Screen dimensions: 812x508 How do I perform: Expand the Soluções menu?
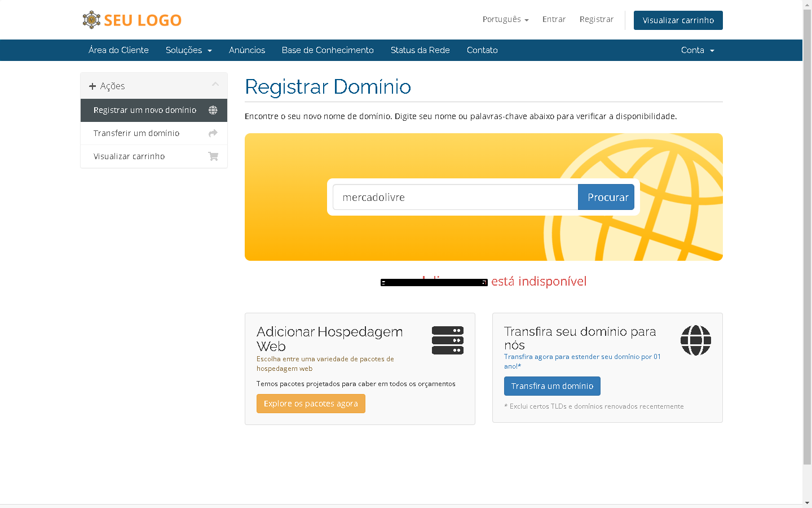coord(188,50)
